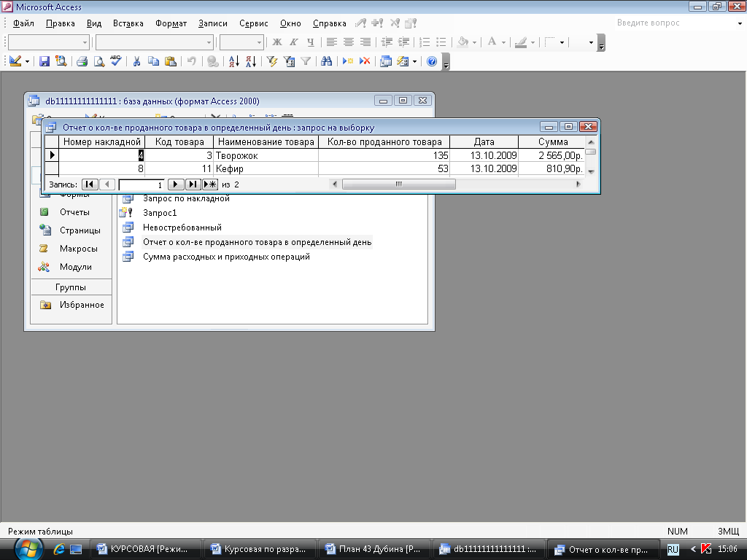Open the Справка menu
The width and height of the screenshot is (747, 560).
329,23
